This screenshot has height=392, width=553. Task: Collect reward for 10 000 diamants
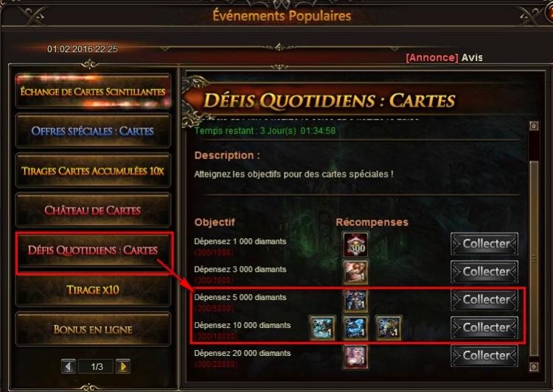click(484, 327)
